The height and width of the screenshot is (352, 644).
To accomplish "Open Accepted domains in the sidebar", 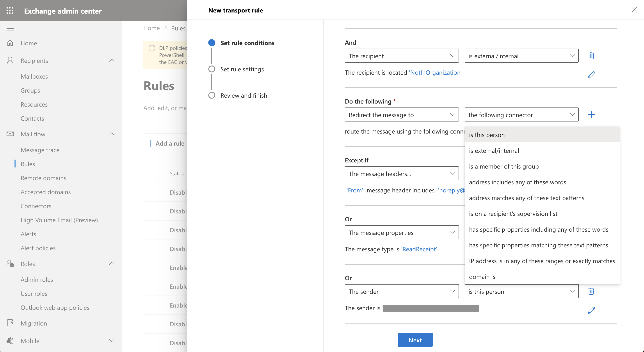I will point(46,192).
